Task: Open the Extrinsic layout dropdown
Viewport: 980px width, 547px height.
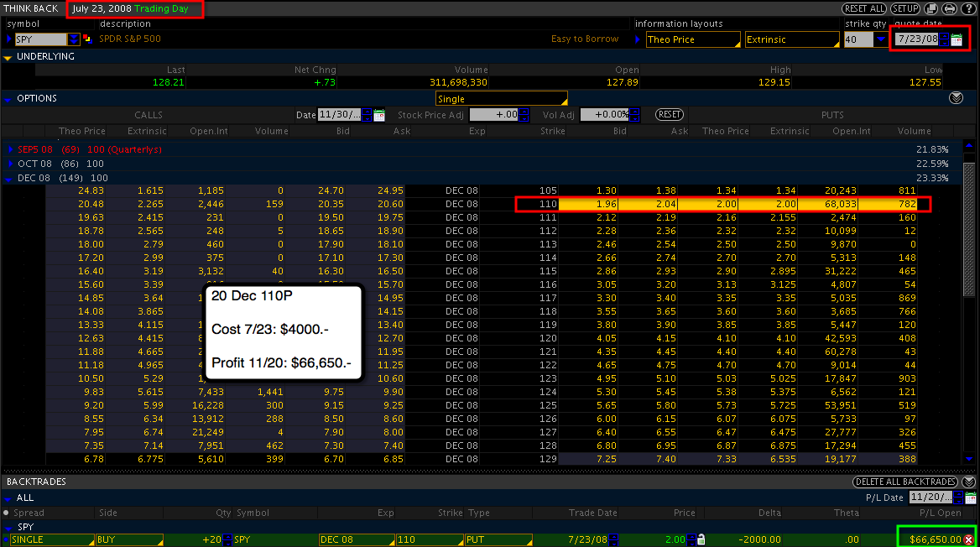Action: click(791, 39)
